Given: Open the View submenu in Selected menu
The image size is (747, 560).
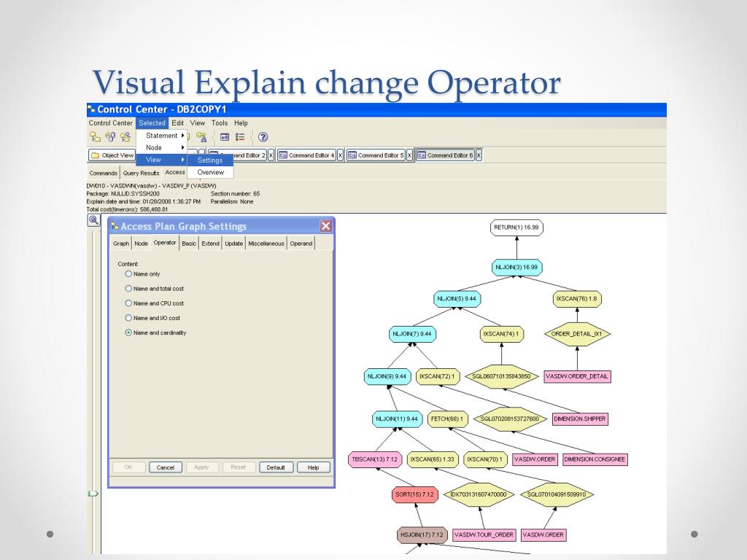Looking at the screenshot, I should pos(161,160).
